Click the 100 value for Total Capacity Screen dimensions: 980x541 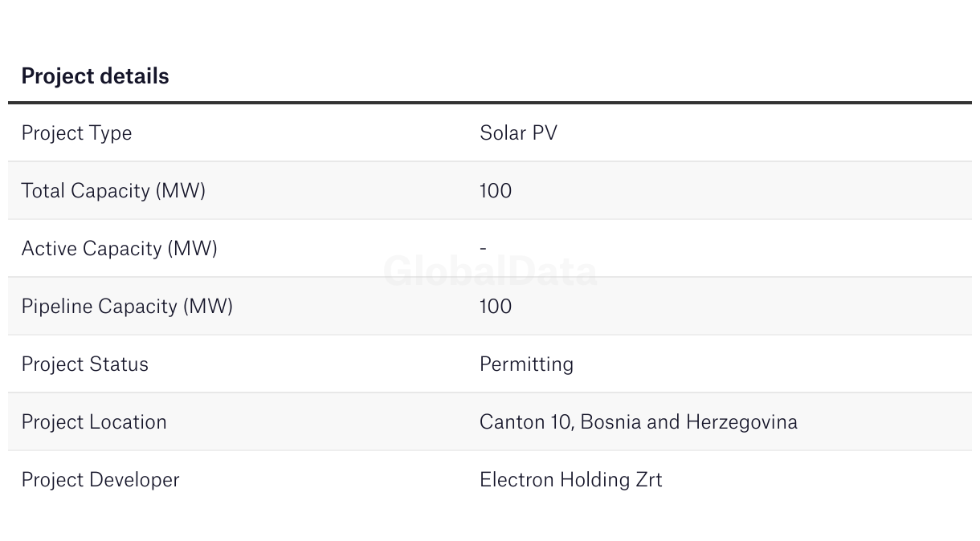496,191
